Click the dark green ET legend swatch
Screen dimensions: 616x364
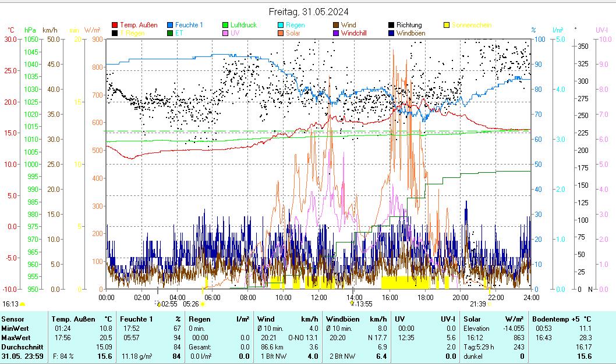click(x=170, y=33)
